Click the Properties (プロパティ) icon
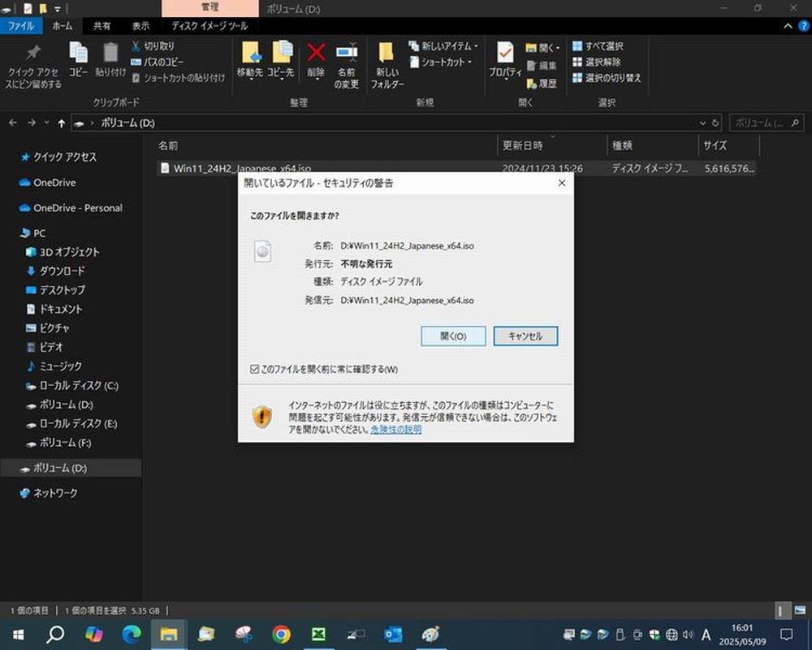The image size is (812, 650). coord(505,52)
